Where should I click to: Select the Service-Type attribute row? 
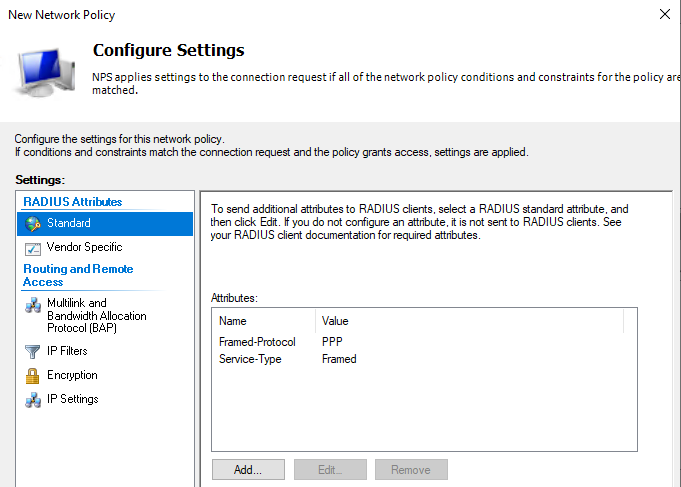click(x=250, y=359)
